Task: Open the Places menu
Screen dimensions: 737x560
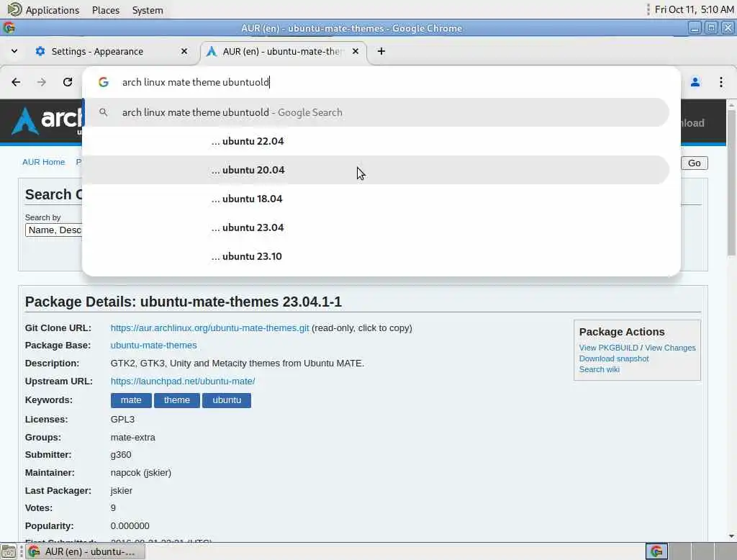Action: coord(106,10)
